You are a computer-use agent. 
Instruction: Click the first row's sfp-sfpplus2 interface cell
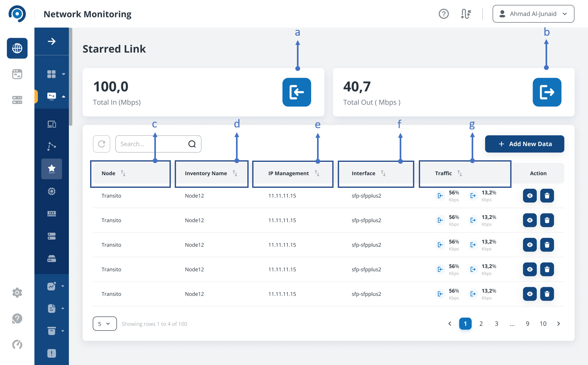click(366, 196)
